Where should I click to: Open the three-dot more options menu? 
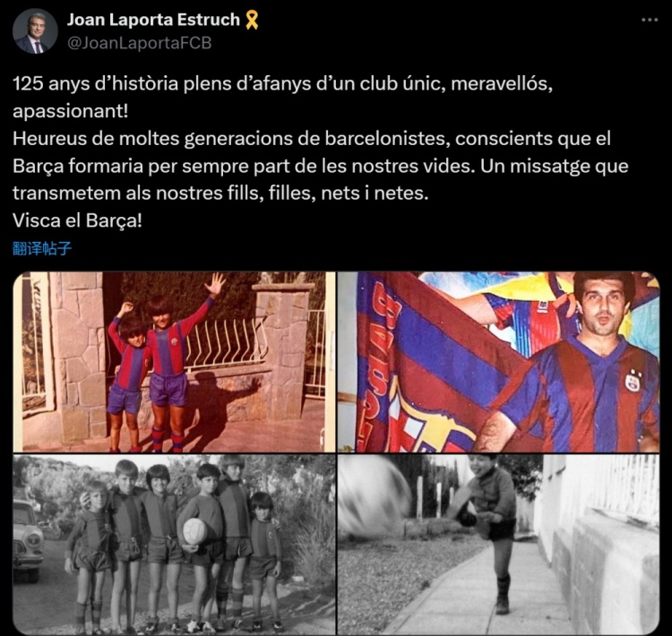click(650, 20)
